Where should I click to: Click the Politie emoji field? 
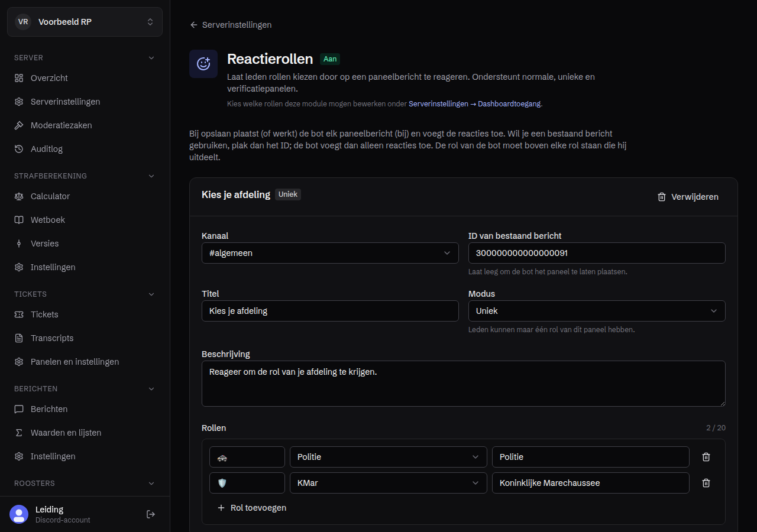[247, 457]
